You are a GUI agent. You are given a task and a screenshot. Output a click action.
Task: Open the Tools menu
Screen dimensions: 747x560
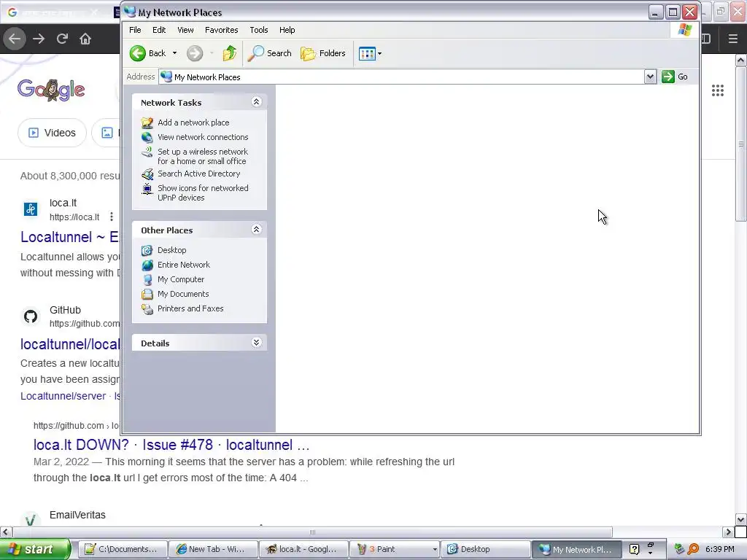tap(259, 30)
